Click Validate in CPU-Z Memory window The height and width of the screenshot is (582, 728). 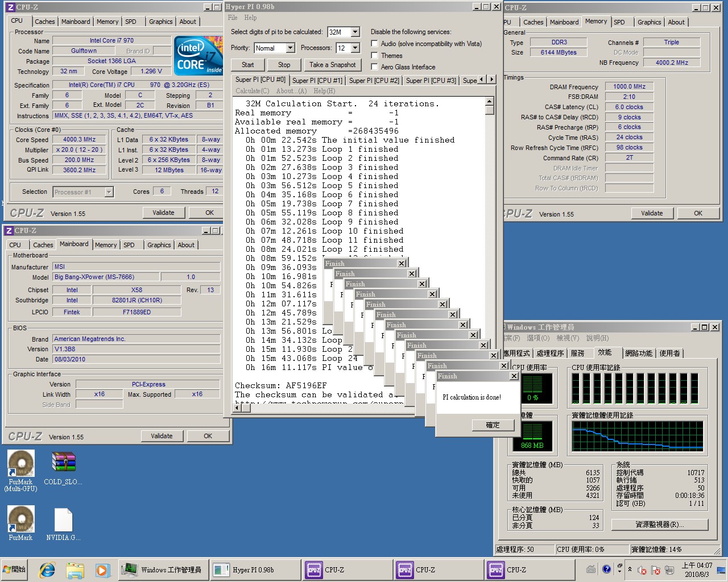pyautogui.click(x=652, y=213)
